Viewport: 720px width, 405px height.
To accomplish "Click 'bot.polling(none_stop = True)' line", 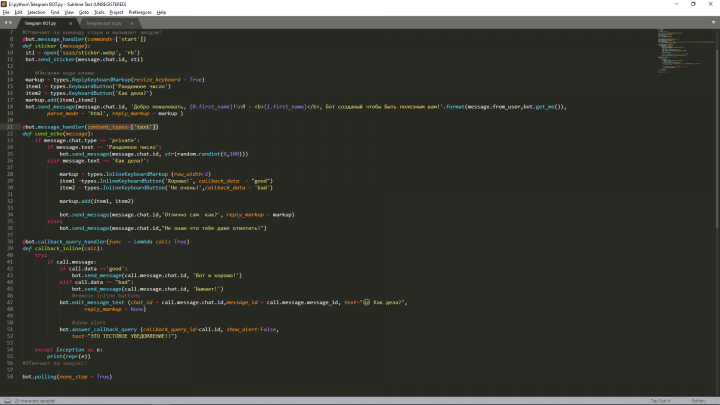I will pyautogui.click(x=67, y=377).
